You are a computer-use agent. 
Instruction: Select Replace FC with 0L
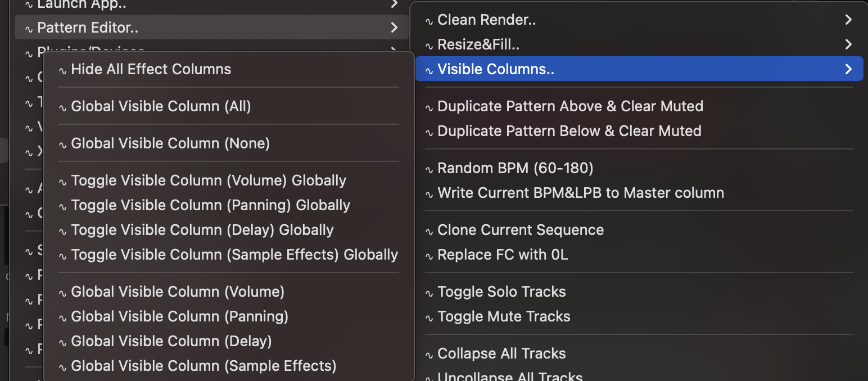(503, 255)
